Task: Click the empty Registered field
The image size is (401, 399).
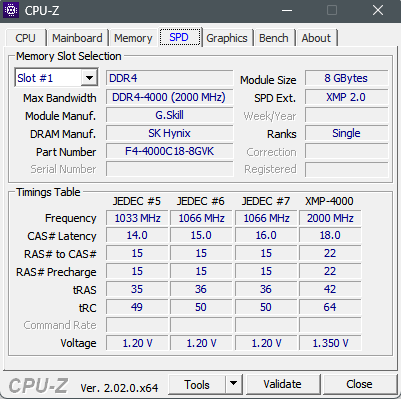Action: (x=346, y=169)
